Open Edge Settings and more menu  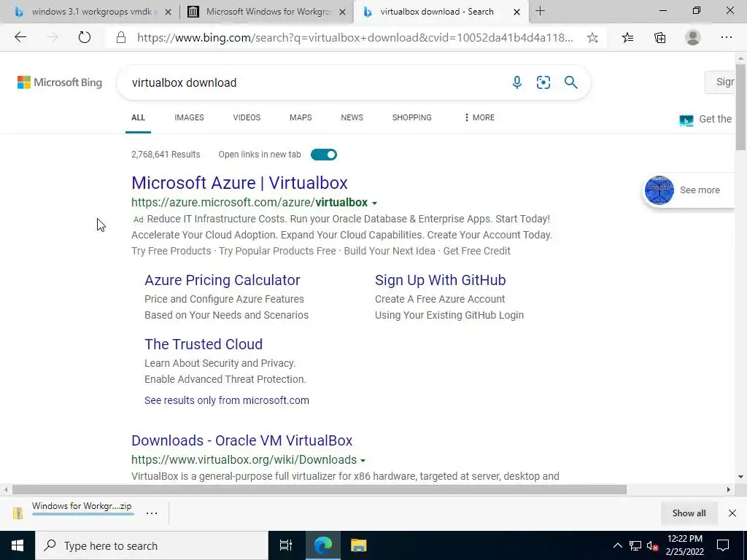[x=726, y=37]
